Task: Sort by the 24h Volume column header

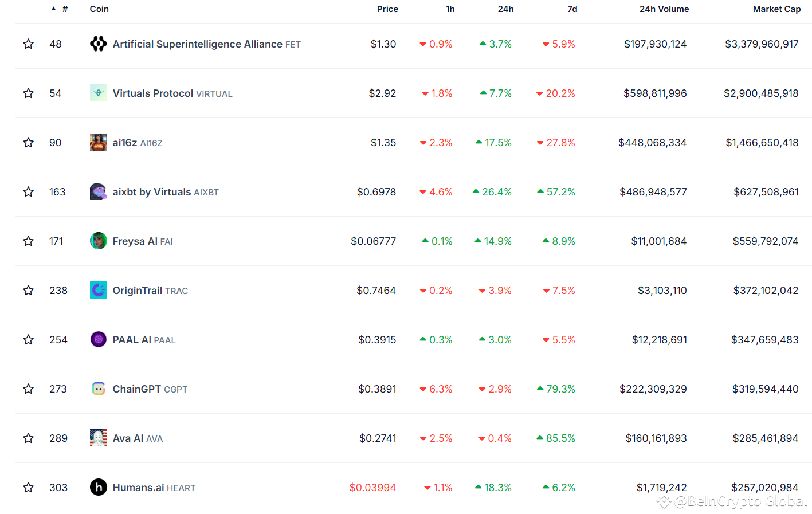Action: point(664,9)
